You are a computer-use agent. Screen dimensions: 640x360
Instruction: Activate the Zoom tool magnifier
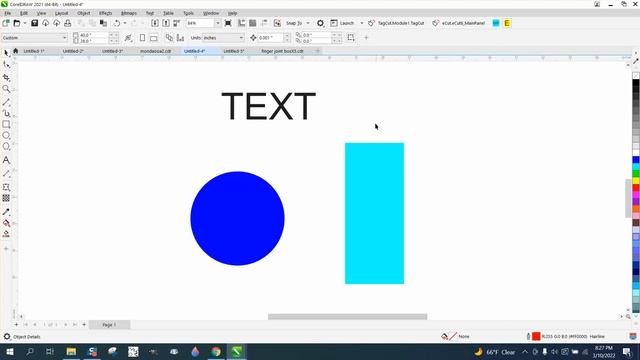pos(6,89)
